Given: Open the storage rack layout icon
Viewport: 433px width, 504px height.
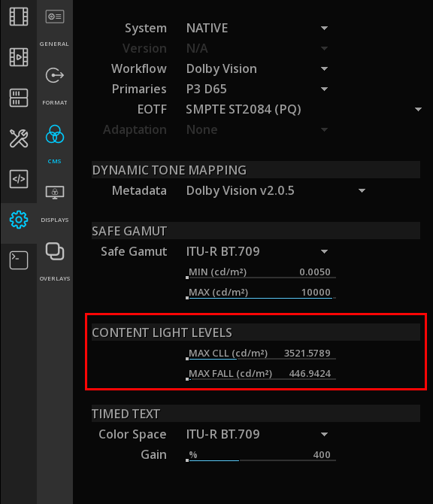Looking at the screenshot, I should pos(19,98).
